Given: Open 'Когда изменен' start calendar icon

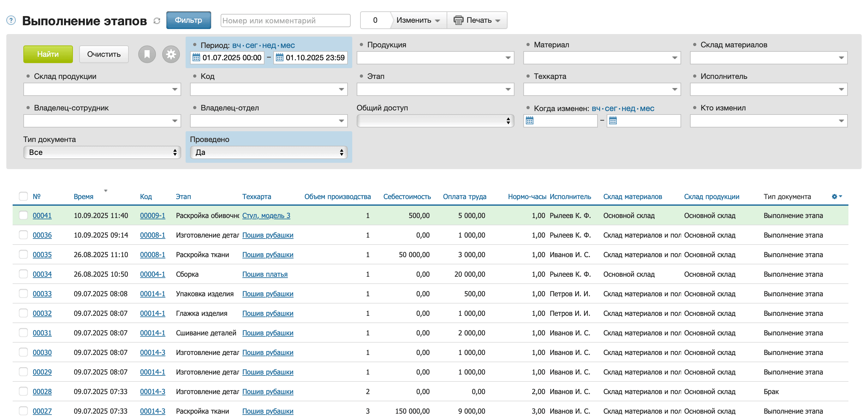Looking at the screenshot, I should (529, 121).
